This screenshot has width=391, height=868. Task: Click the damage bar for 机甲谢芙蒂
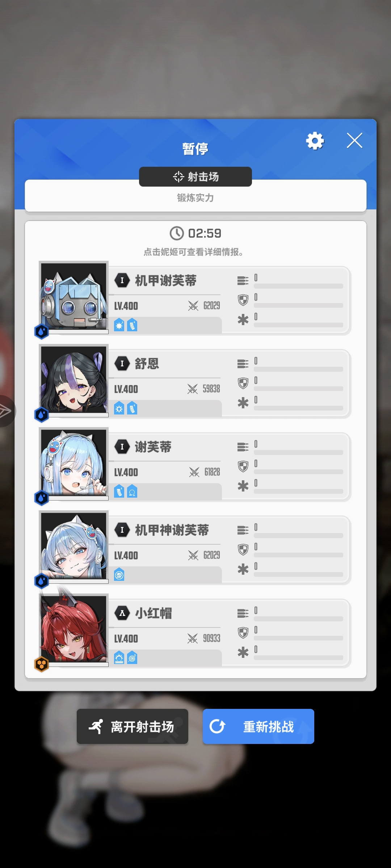point(298,286)
